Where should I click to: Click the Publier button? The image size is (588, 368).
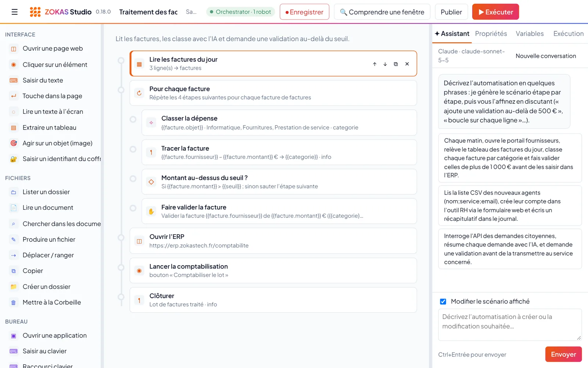[451, 12]
